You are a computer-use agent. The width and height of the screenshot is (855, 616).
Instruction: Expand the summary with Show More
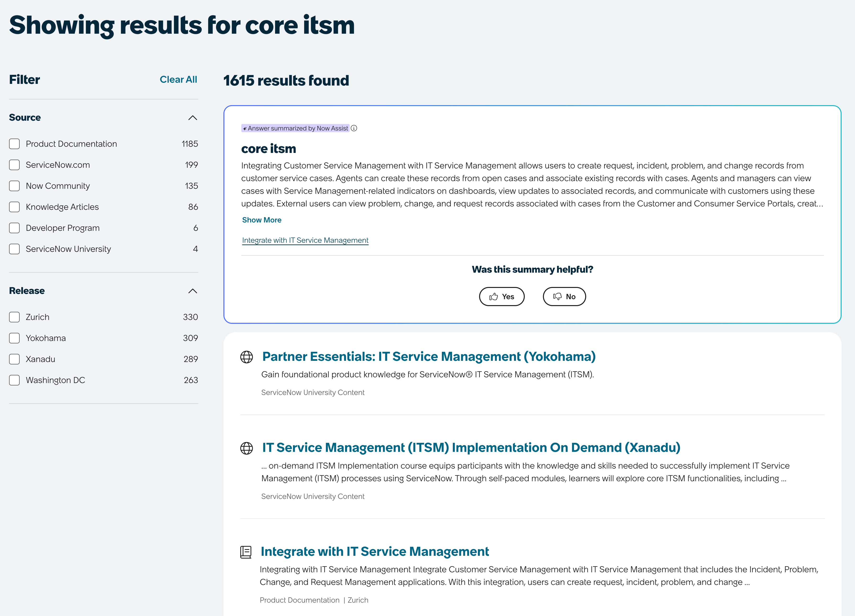[262, 220]
